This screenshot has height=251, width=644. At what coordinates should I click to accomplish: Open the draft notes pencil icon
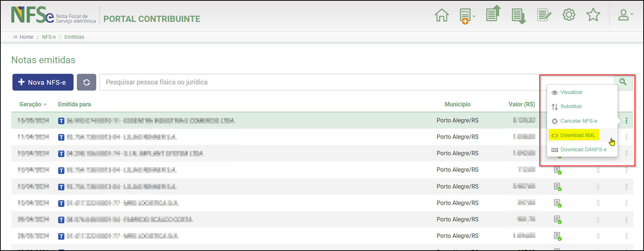544,15
